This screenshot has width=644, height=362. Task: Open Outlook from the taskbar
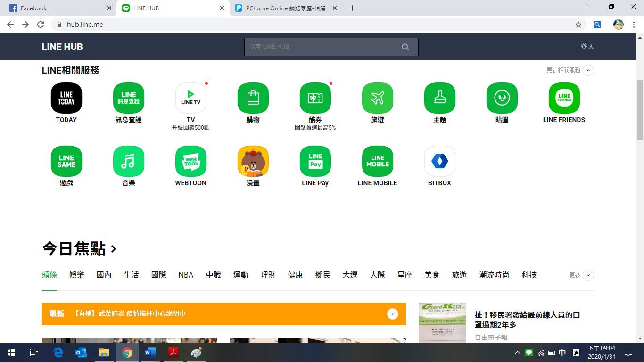coord(81,353)
